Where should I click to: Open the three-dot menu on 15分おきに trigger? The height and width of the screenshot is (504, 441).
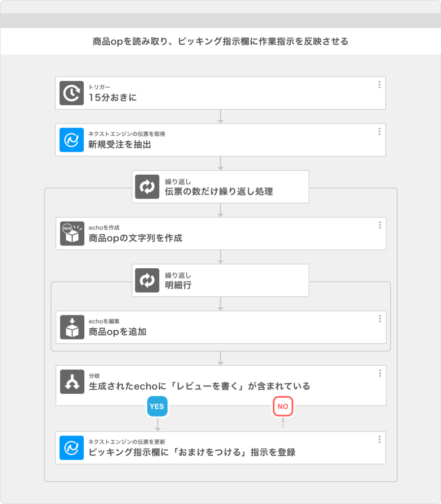[x=379, y=85]
